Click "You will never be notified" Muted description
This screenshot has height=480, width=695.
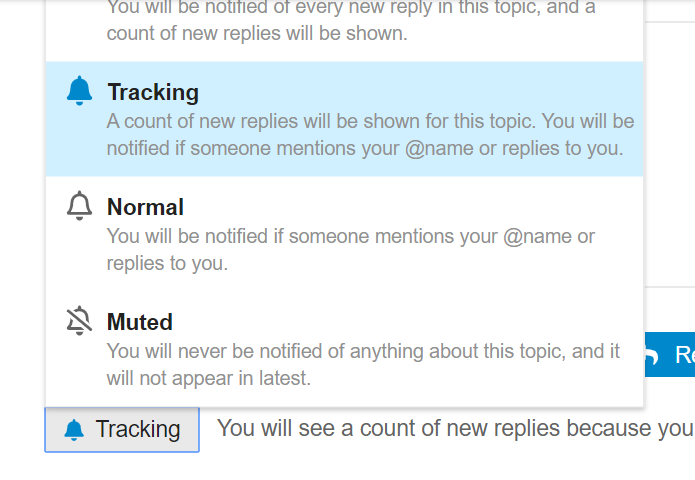click(x=363, y=364)
